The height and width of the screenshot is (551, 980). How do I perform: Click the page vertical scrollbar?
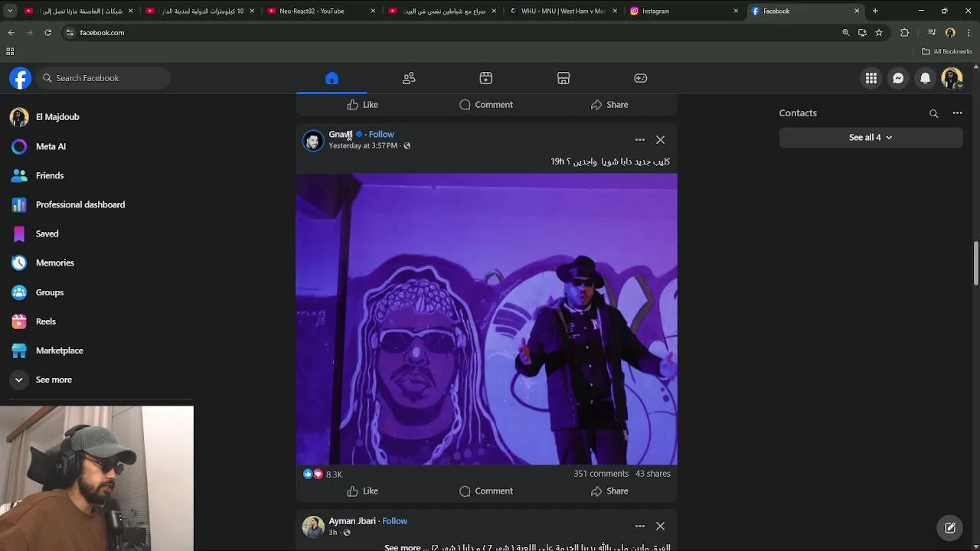(975, 264)
